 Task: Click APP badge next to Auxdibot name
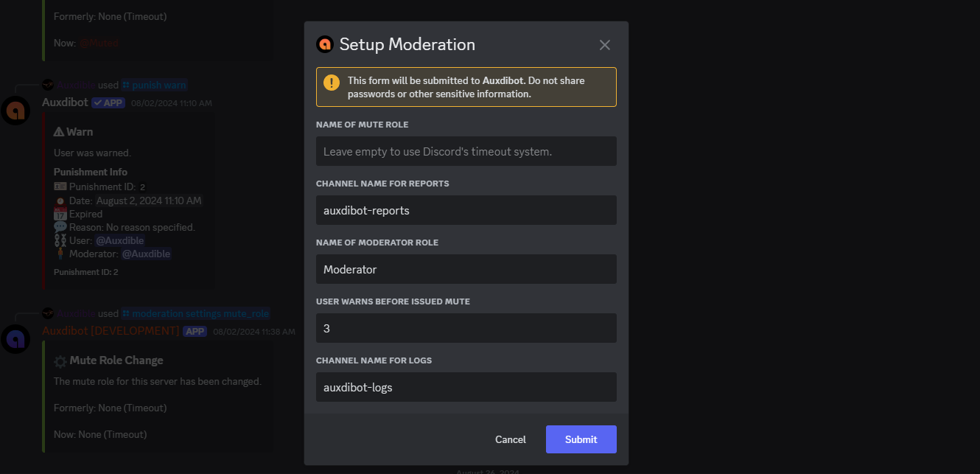tap(108, 102)
